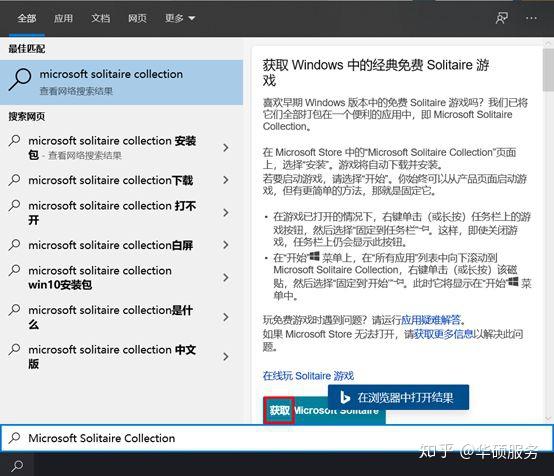Click the search icon next to the 中文版 suggestion
The height and width of the screenshot is (476, 554).
coord(14,349)
